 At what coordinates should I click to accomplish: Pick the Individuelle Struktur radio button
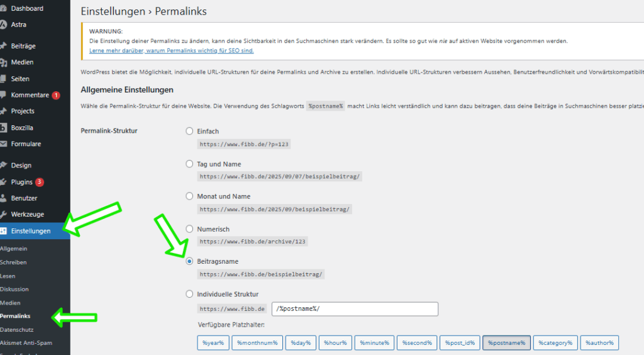[189, 294]
